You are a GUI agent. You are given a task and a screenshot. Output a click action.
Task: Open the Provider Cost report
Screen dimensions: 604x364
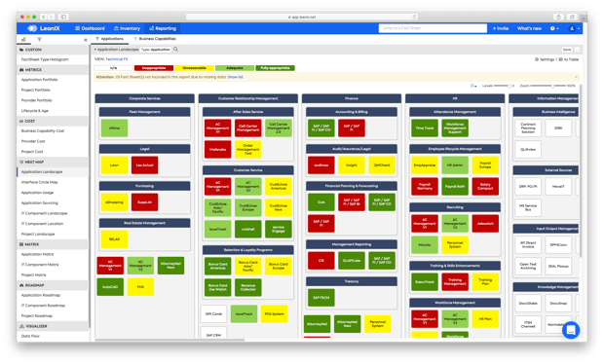point(33,141)
